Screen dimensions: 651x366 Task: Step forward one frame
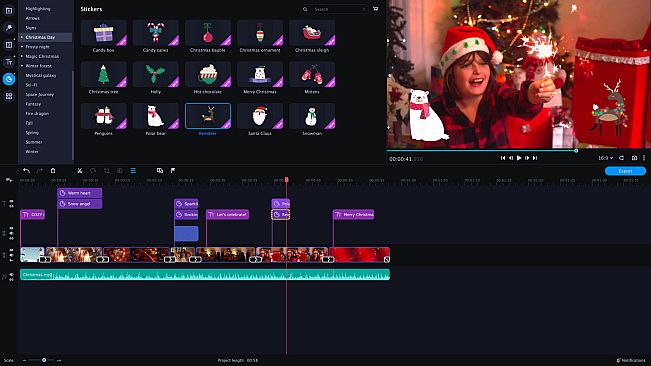526,158
